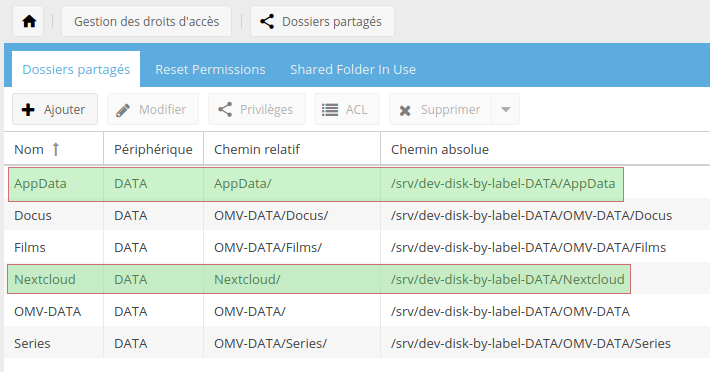Click the share icon on Privilèges

point(225,110)
